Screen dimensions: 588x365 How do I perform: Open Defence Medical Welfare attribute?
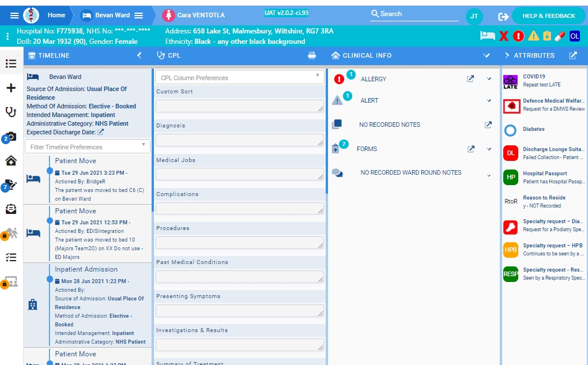[544, 105]
